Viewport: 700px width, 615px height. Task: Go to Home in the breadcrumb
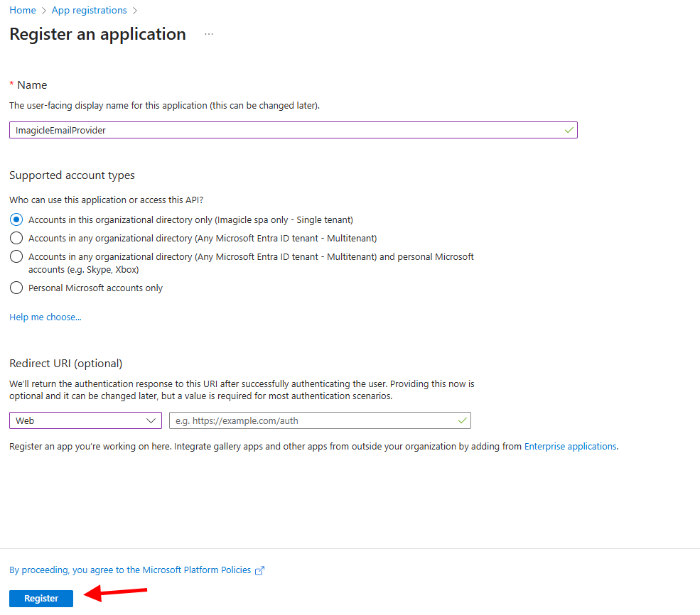pyautogui.click(x=23, y=11)
